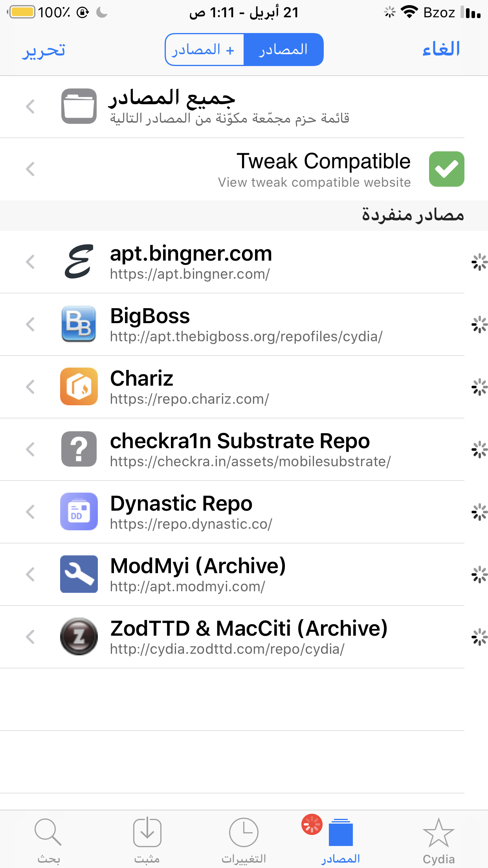Tap the BigBoss repo icon
The height and width of the screenshot is (868, 488).
pos(79,324)
